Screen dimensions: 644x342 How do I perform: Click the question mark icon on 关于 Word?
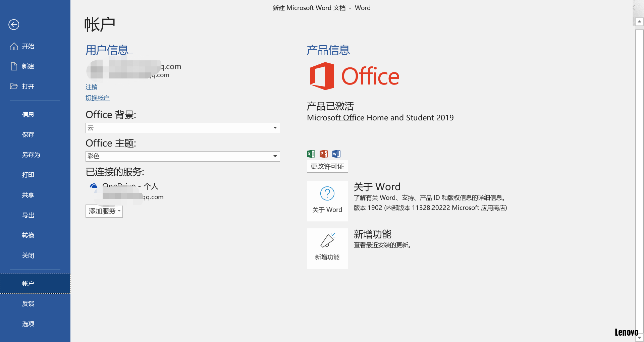click(x=327, y=193)
